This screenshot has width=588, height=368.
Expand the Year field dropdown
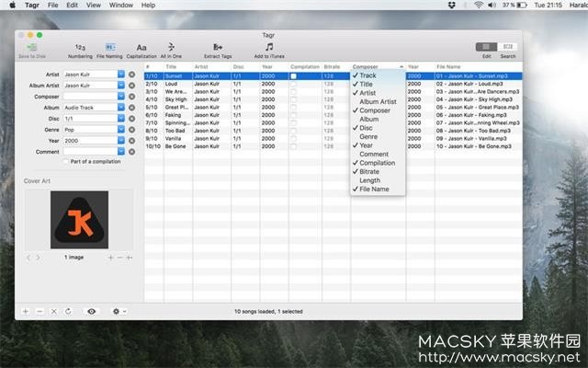(x=121, y=141)
